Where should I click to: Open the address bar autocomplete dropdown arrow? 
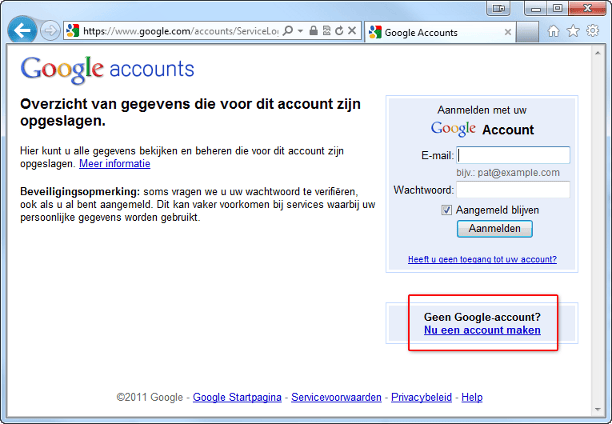point(300,30)
